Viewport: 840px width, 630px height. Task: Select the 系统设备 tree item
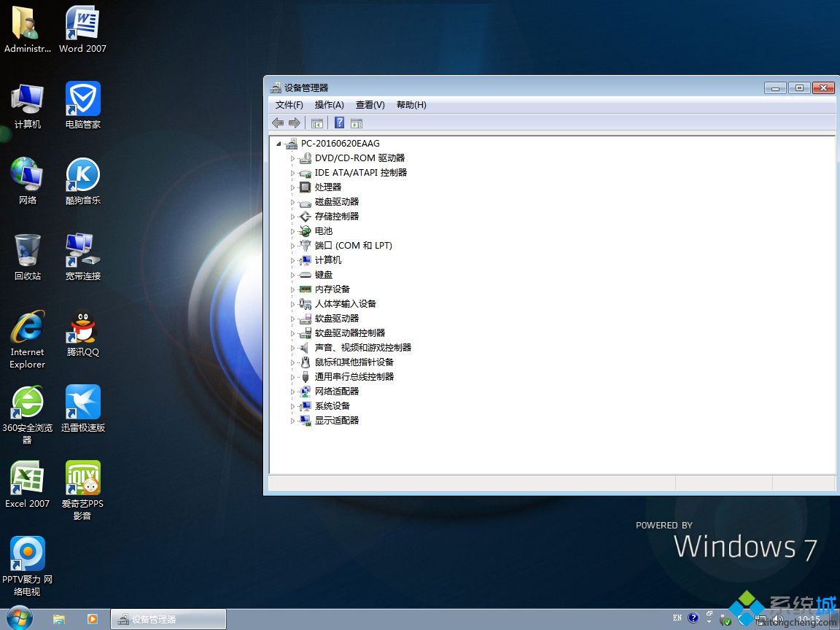332,406
